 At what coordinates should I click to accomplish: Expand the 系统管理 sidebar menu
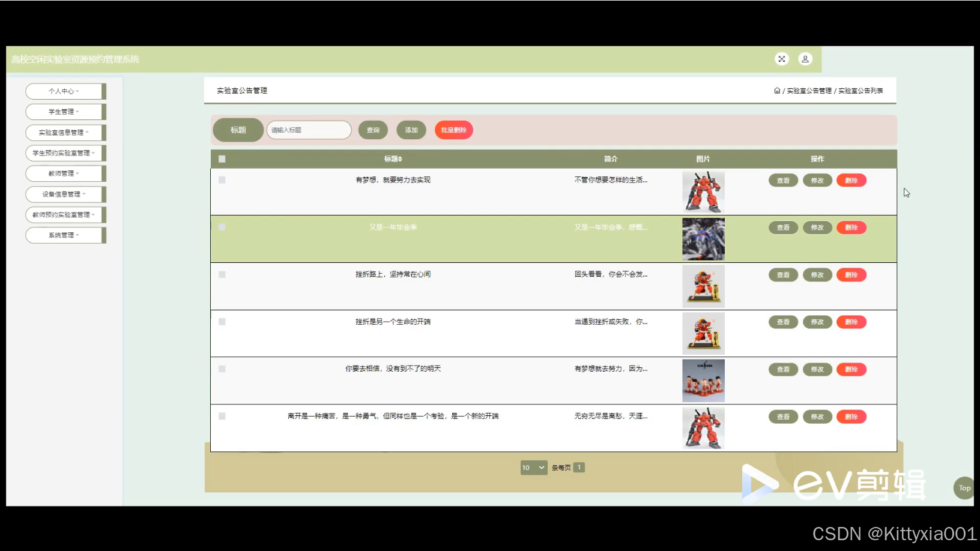tap(64, 235)
